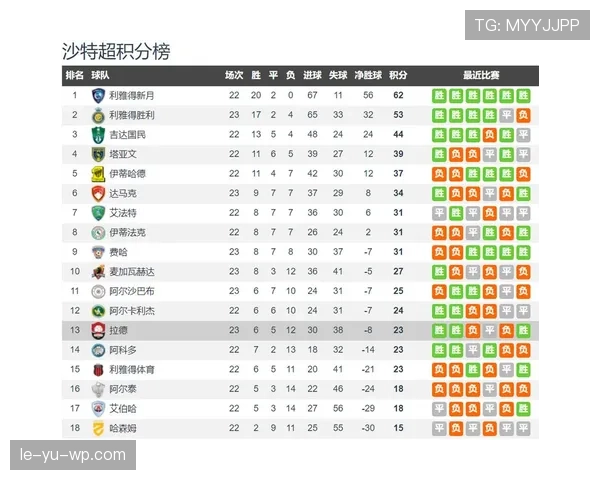This screenshot has height=480, width=600.
Task: Click the 最近比赛 column header
Action: (481, 76)
